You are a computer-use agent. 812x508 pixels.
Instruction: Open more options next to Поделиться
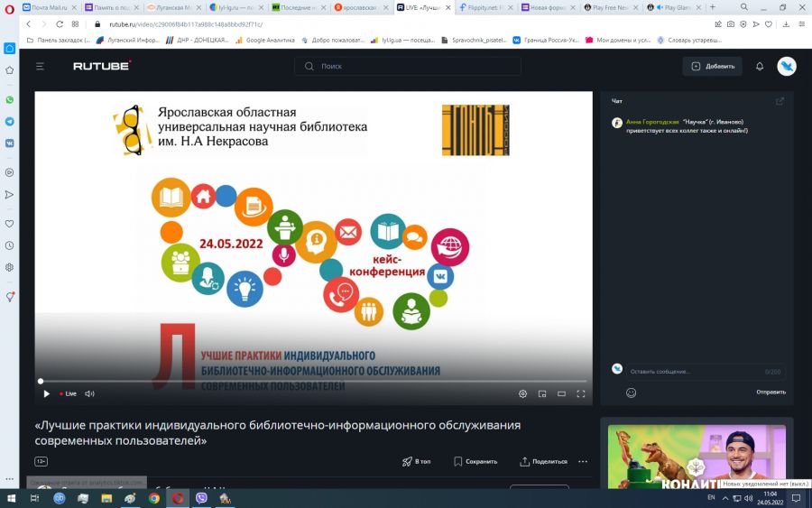tap(583, 461)
